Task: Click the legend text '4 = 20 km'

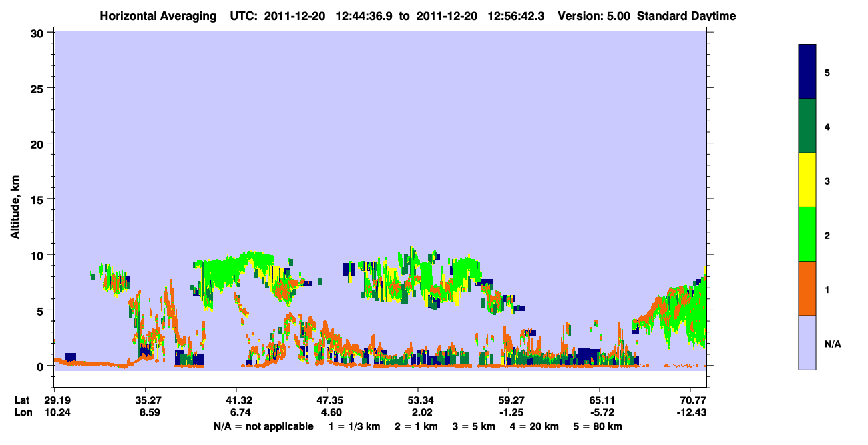Action: [x=535, y=426]
